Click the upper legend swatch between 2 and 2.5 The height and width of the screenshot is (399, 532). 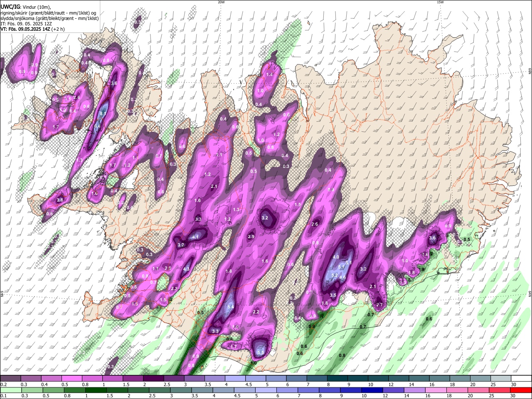coord(153,379)
